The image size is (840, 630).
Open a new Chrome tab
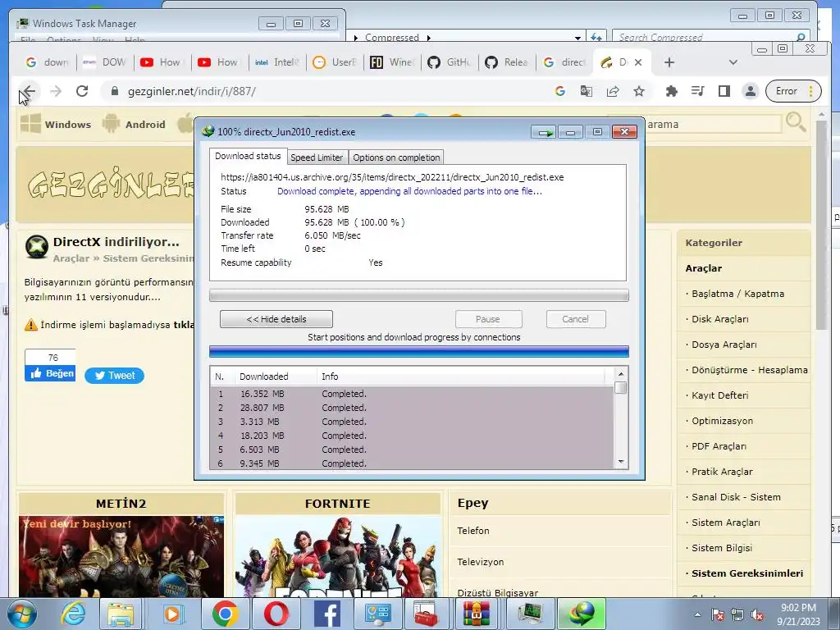pyautogui.click(x=669, y=62)
